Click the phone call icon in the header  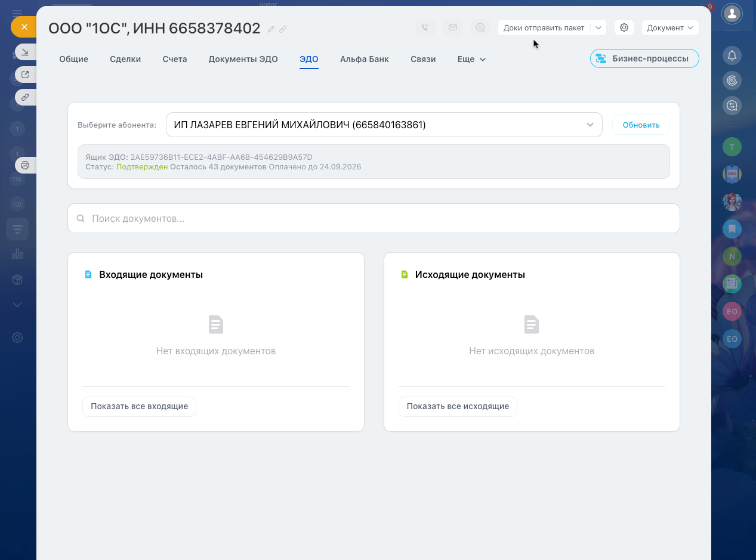pyautogui.click(x=425, y=27)
